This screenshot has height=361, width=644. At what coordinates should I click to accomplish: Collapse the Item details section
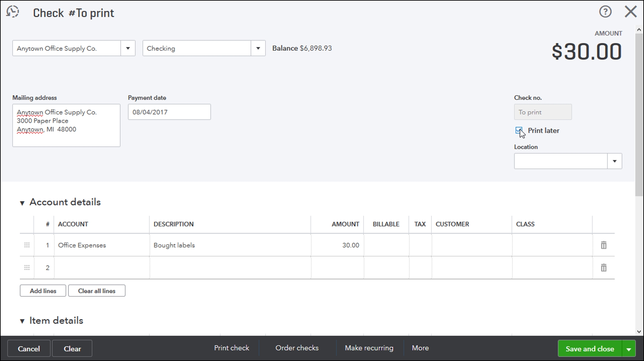(x=22, y=321)
